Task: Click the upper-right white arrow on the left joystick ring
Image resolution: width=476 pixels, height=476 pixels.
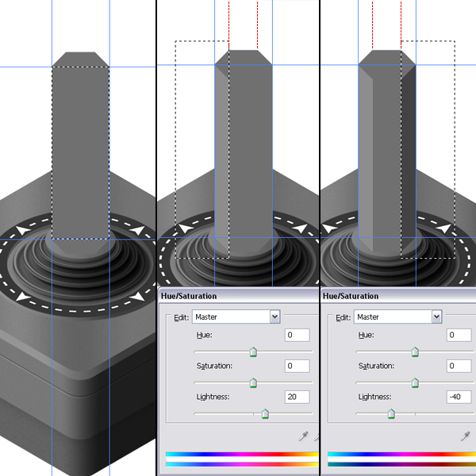Action: [x=138, y=230]
